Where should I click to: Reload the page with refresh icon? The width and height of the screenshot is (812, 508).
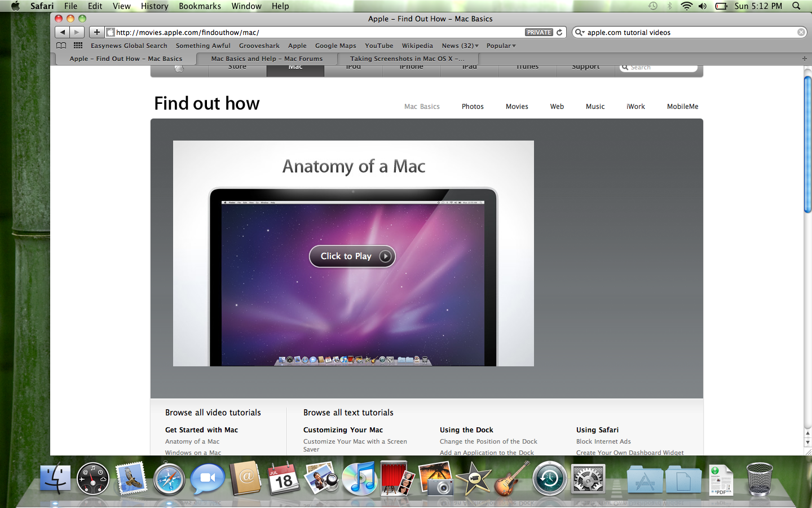tap(559, 32)
